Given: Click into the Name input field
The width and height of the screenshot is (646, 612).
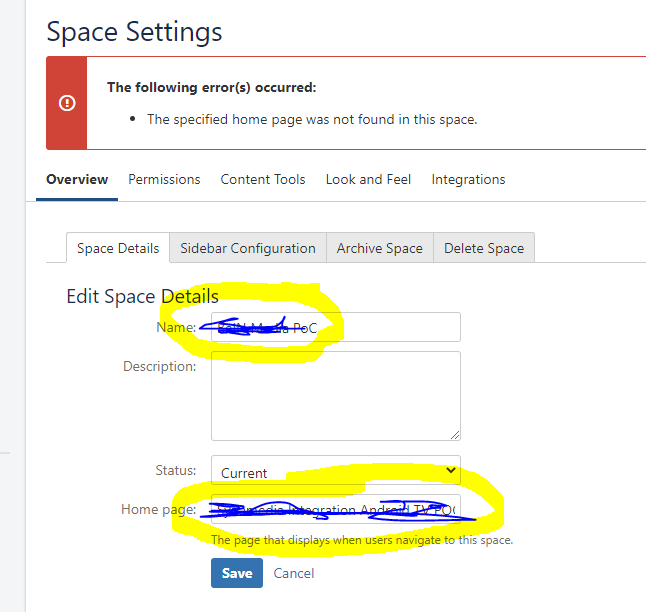Looking at the screenshot, I should 336,327.
